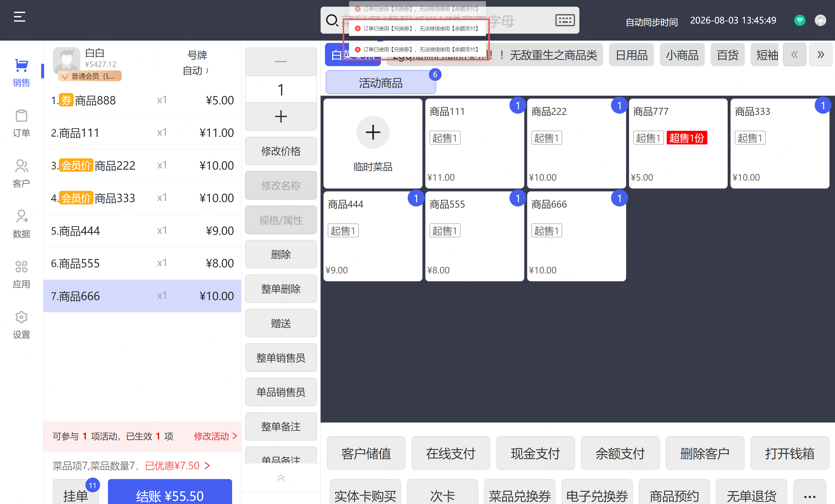
Task: Add a temporary dish 临时菜品
Action: [373, 143]
